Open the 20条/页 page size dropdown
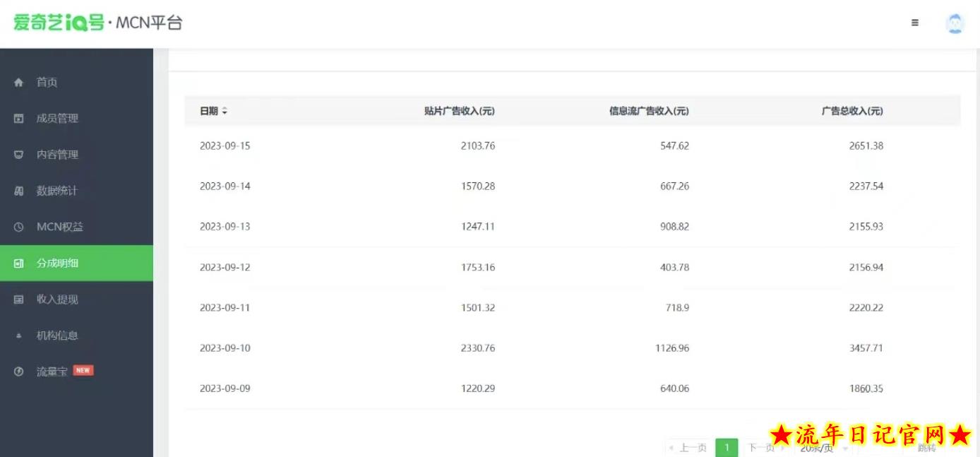980x457 pixels. (821, 448)
